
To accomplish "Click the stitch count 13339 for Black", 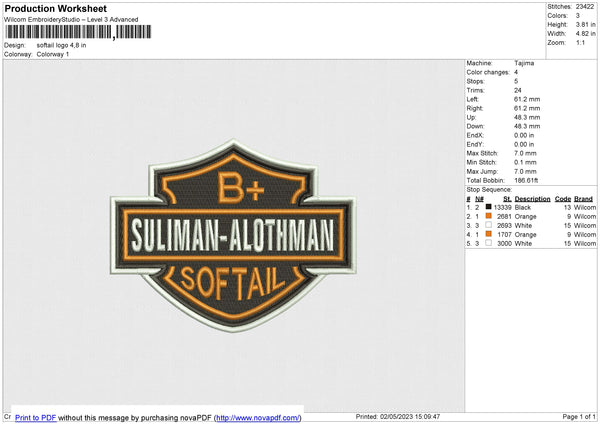I will (x=502, y=207).
